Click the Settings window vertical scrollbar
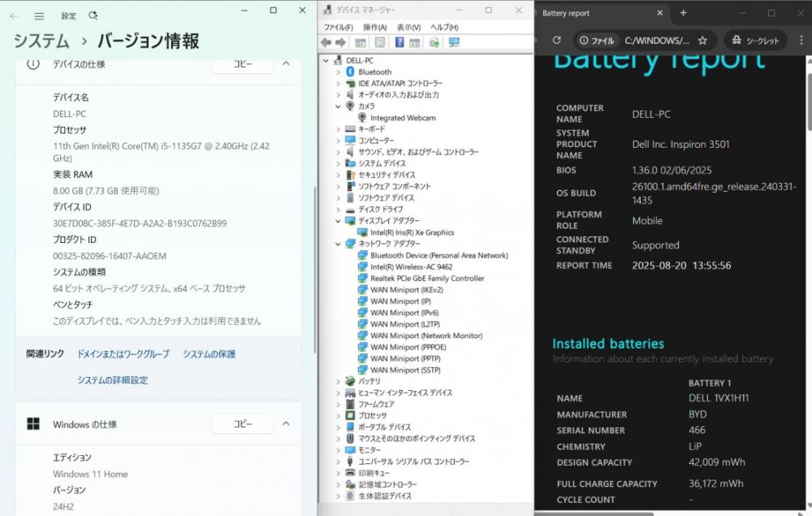The image size is (812, 516). click(314, 270)
